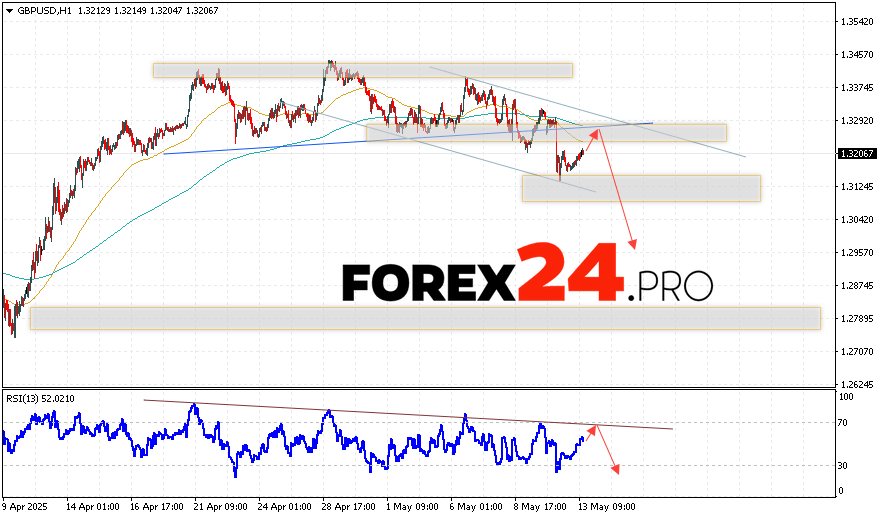881x518 pixels.
Task: Click the RSI 70 level label
Action: tap(845, 423)
